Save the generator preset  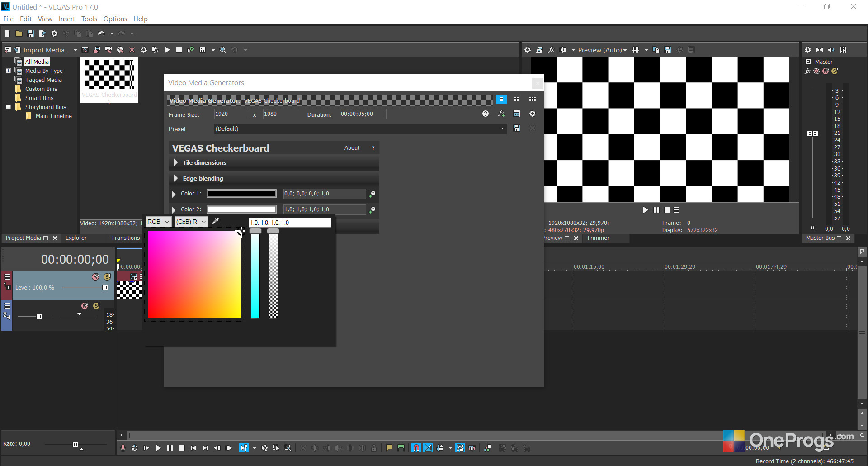pos(517,128)
